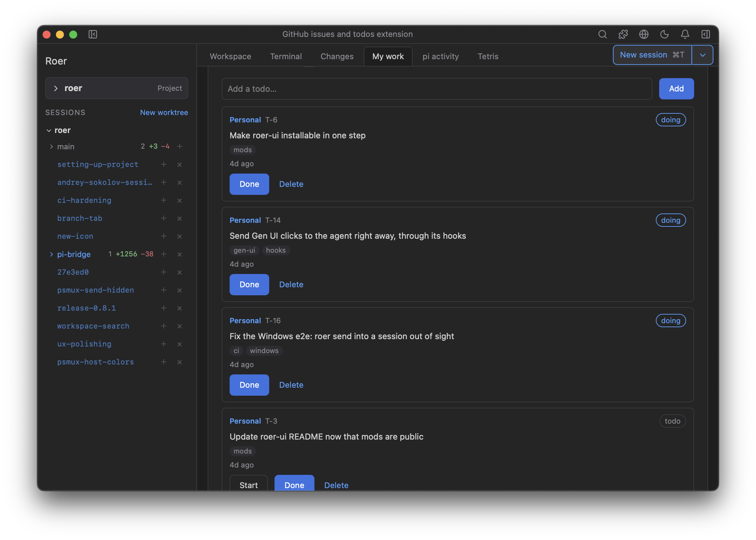Click the plus icon next to pi-bridge

(164, 254)
